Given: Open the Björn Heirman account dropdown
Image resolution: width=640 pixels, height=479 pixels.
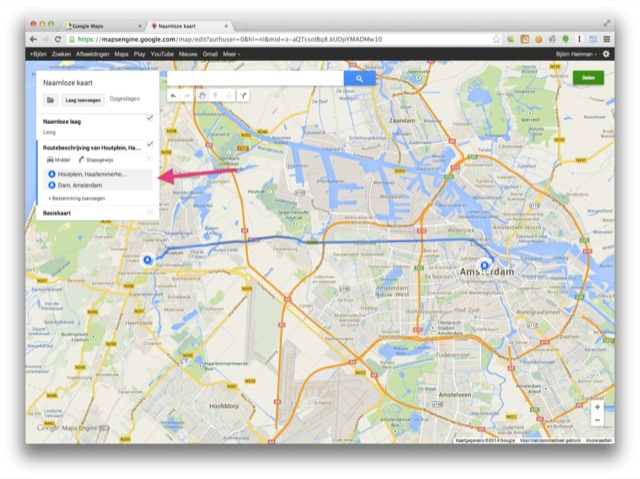Looking at the screenshot, I should click(x=576, y=54).
